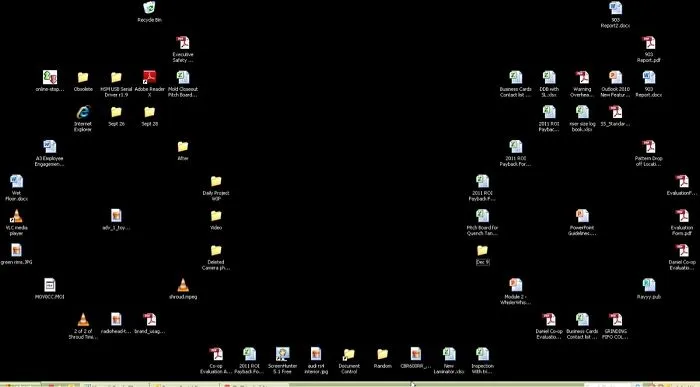Open the GRINDING FIFO COL PDF file
Viewport: 700px width, 387px height.
pyautogui.click(x=616, y=320)
